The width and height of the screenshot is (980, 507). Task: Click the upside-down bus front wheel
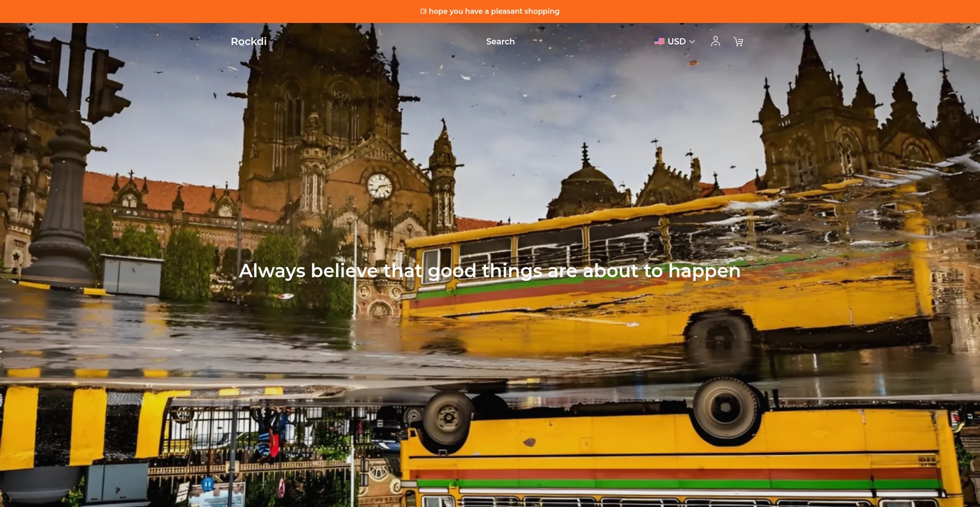pyautogui.click(x=448, y=417)
